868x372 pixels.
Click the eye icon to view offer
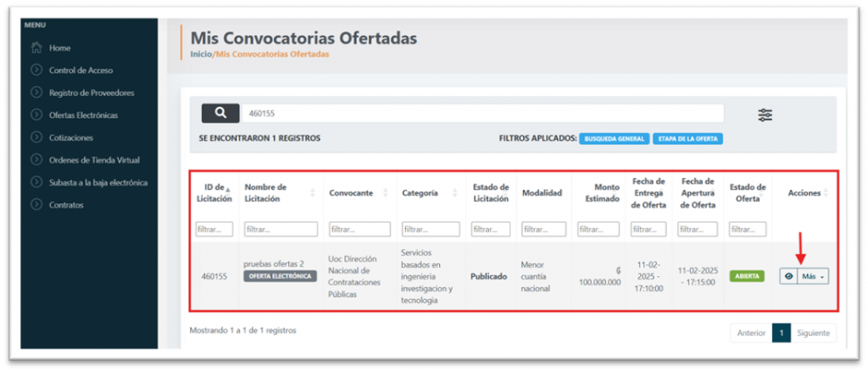pyautogui.click(x=788, y=276)
